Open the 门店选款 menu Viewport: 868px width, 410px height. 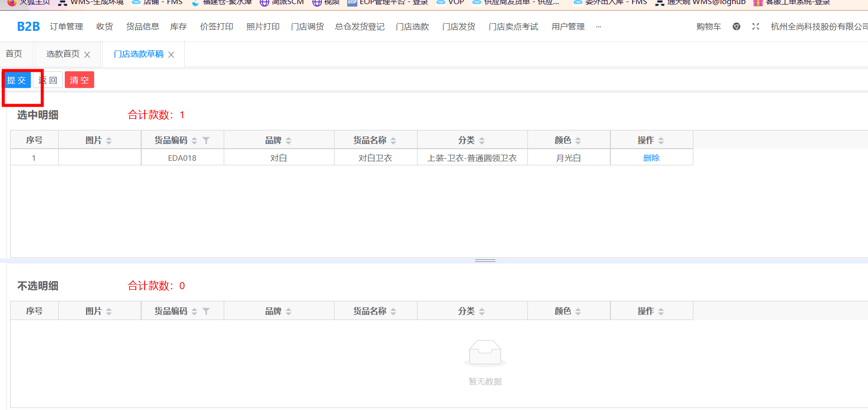[x=412, y=27]
